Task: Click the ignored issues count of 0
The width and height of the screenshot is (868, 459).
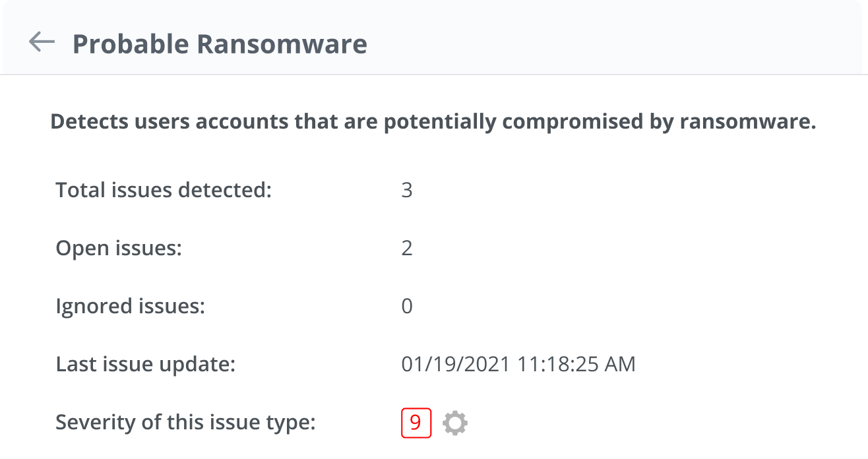Action: tap(407, 307)
